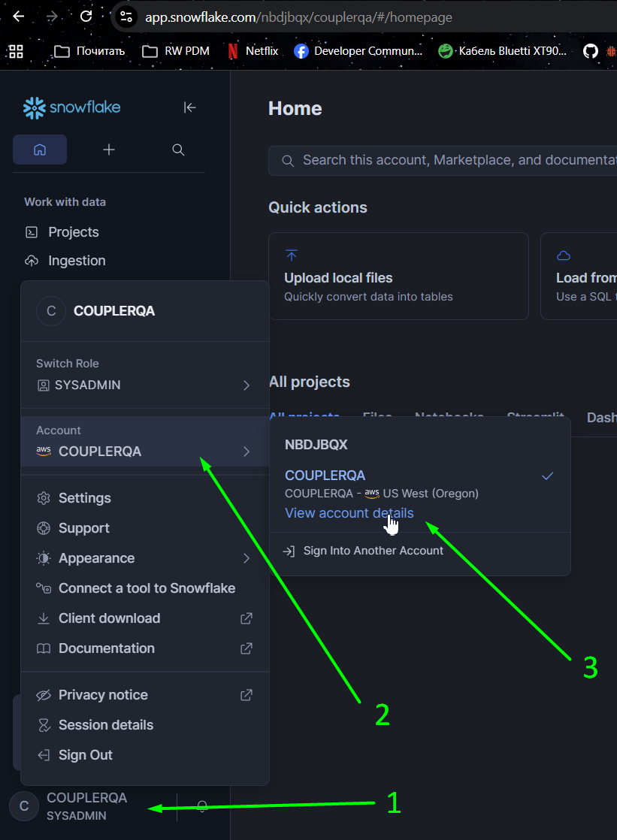Open external link icon for Privacy notice
The height and width of the screenshot is (840, 617).
point(246,695)
